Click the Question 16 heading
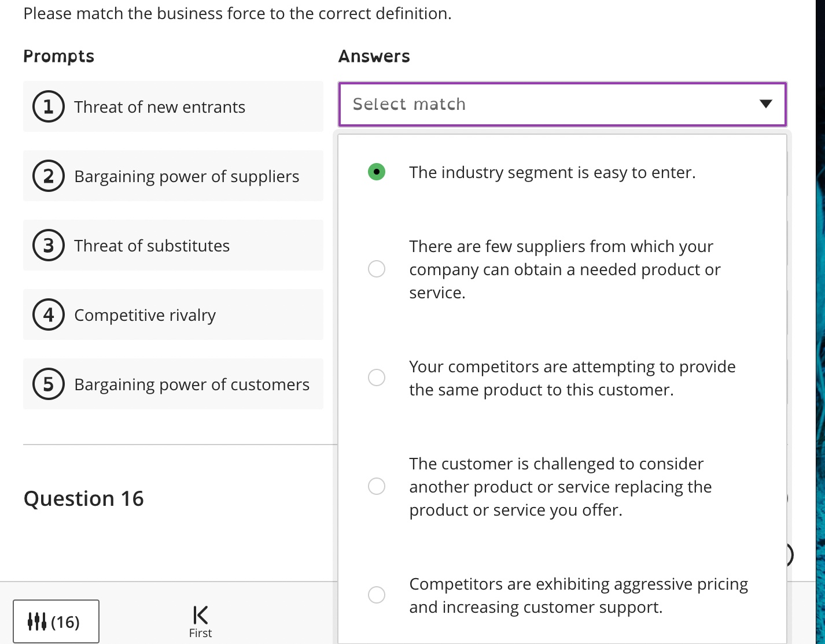Image resolution: width=825 pixels, height=644 pixels. pyautogui.click(x=83, y=498)
